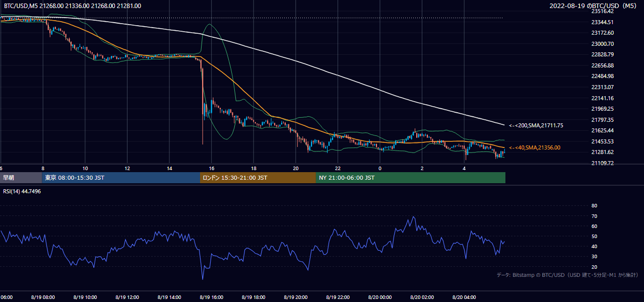Image resolution: width=644 pixels, height=302 pixels.
Task: Click the 8/19 14:00 time label
Action: 169,297
